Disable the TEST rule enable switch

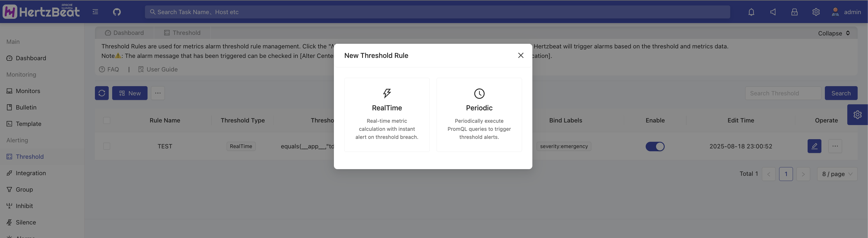[655, 146]
